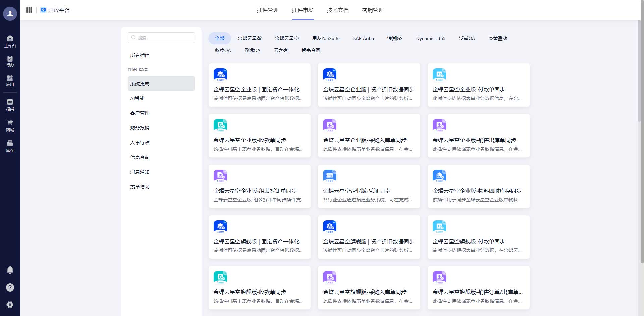
Task: Open 待办 tasks in sidebar
Action: click(x=10, y=61)
